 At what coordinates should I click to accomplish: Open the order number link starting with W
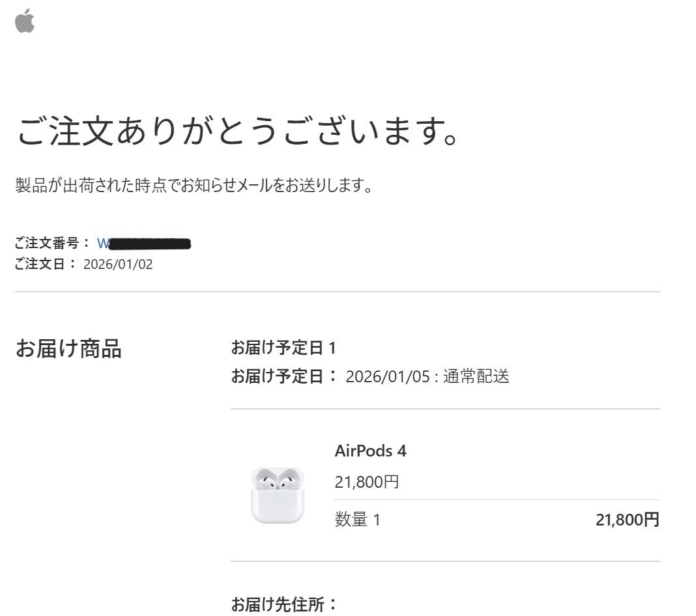pos(144,244)
